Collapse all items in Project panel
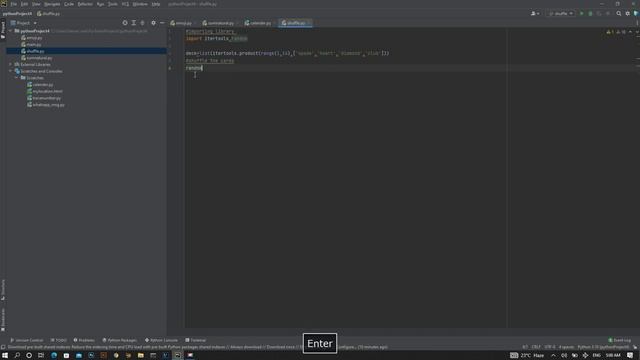Image resolution: width=640 pixels, height=360 pixels. pyautogui.click(x=142, y=23)
